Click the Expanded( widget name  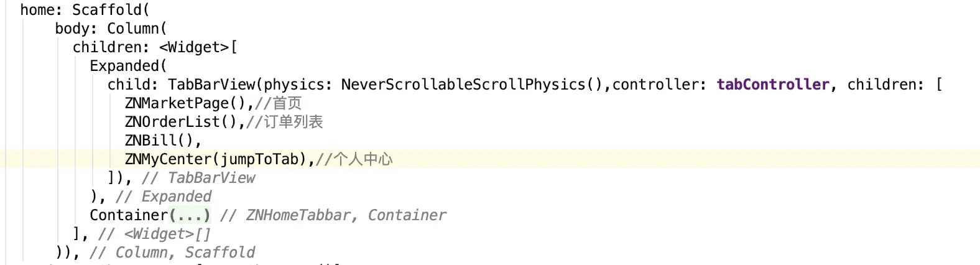[x=128, y=66]
